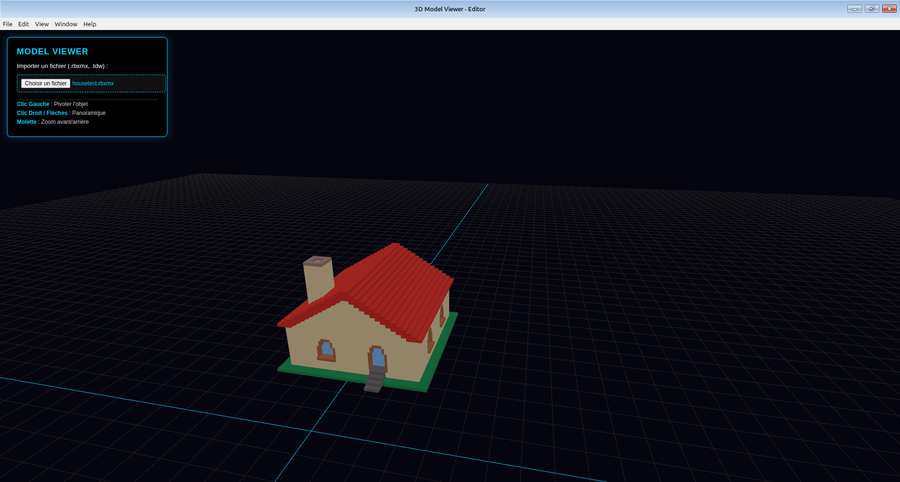
Task: Open the Edit menu
Action: 24,24
